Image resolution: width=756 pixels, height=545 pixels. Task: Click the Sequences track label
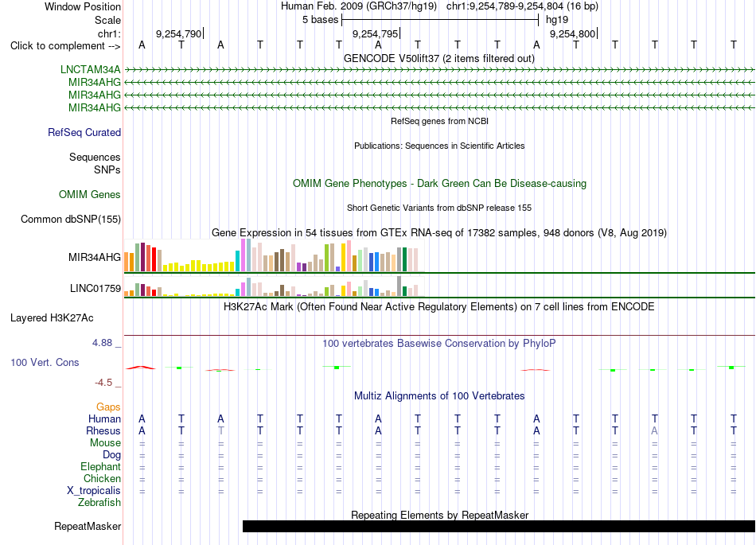point(95,157)
